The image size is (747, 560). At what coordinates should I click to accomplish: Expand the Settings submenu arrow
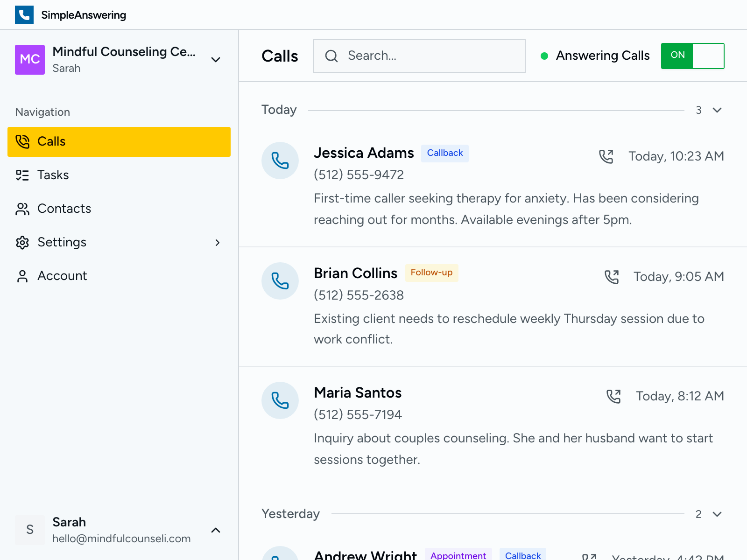click(x=218, y=243)
